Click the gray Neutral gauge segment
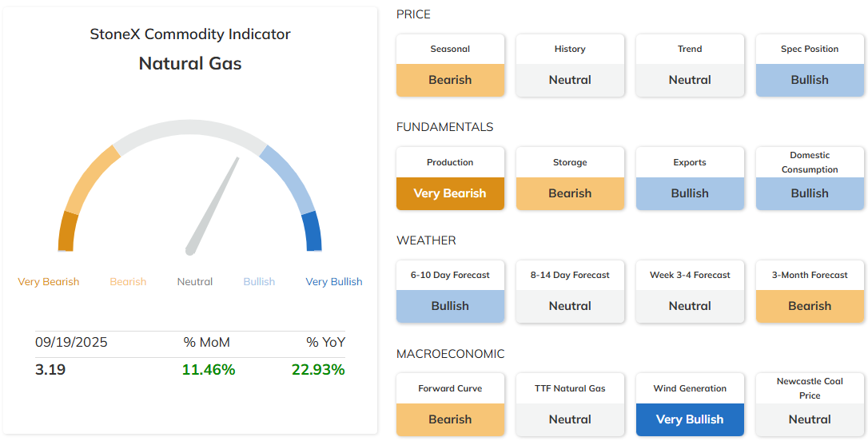The image size is (868, 441). click(x=190, y=128)
